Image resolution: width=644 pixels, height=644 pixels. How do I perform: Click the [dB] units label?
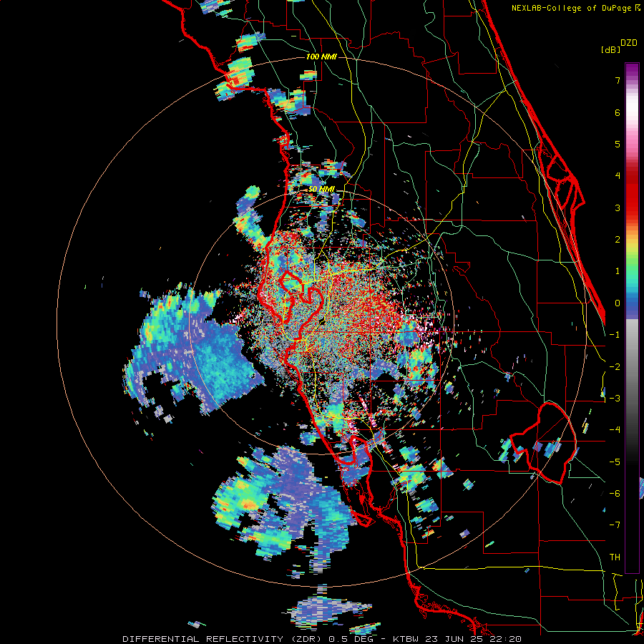(x=610, y=49)
